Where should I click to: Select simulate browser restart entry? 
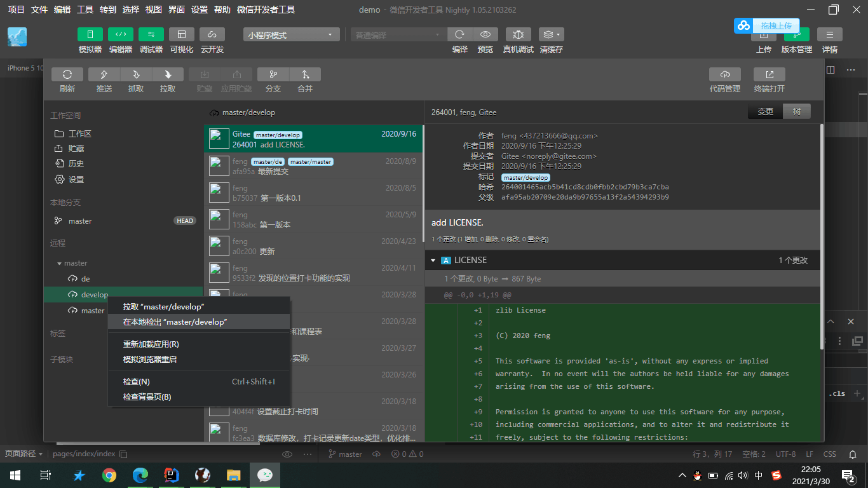199,359
